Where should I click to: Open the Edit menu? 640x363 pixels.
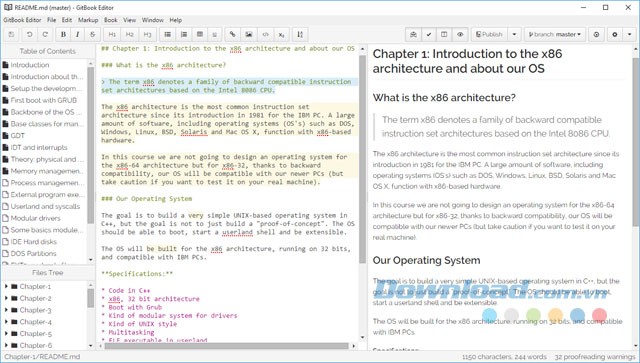coord(67,20)
